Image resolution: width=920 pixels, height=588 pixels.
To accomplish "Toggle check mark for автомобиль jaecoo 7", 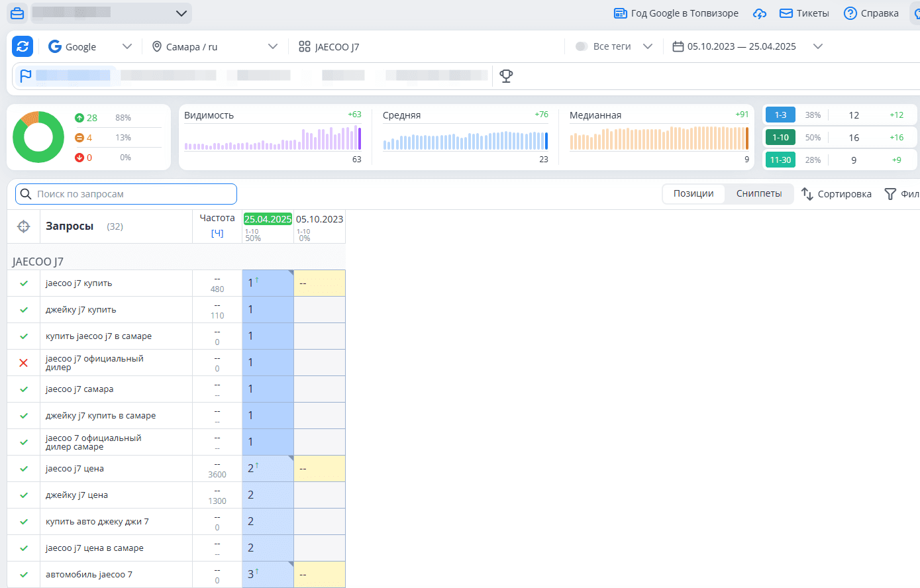I will (x=24, y=575).
